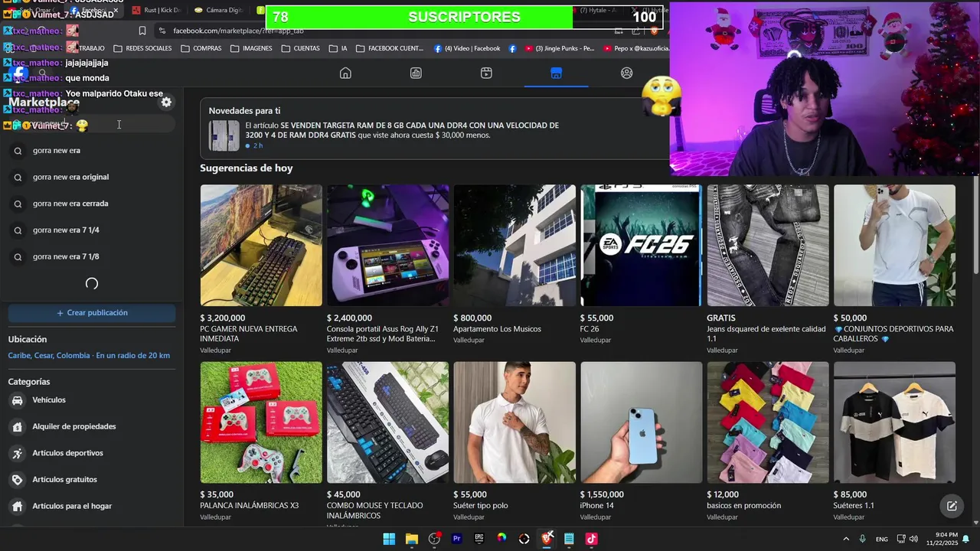Open Apartamento Los Musicos listing
The height and width of the screenshot is (551, 980).
click(x=514, y=245)
